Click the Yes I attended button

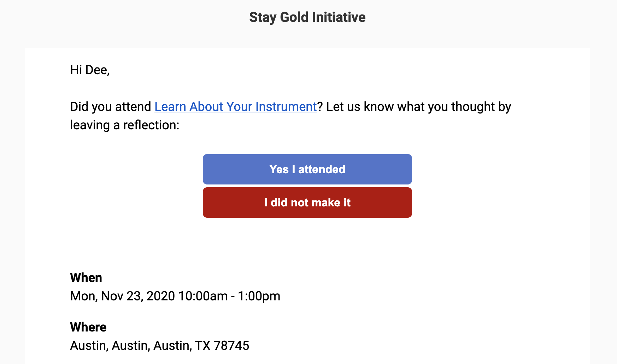click(x=307, y=169)
